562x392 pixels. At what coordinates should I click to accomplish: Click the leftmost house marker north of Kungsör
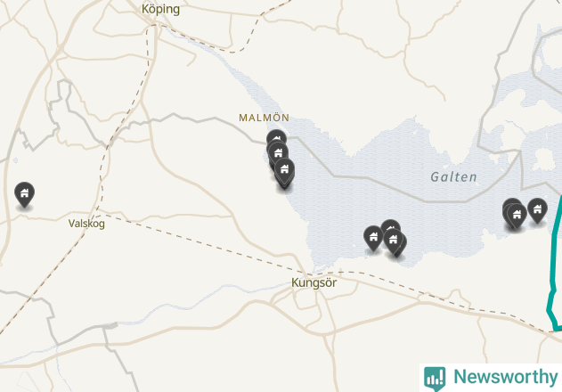click(x=373, y=237)
